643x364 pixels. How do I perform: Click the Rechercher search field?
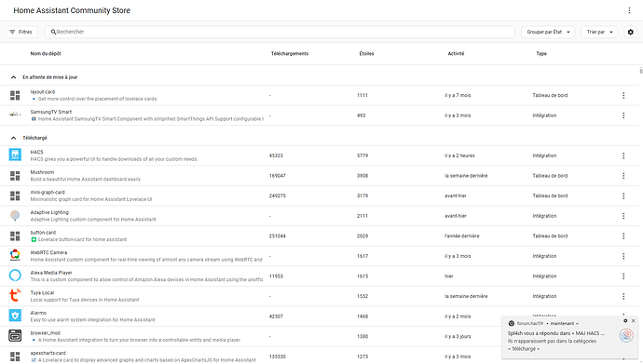click(280, 32)
